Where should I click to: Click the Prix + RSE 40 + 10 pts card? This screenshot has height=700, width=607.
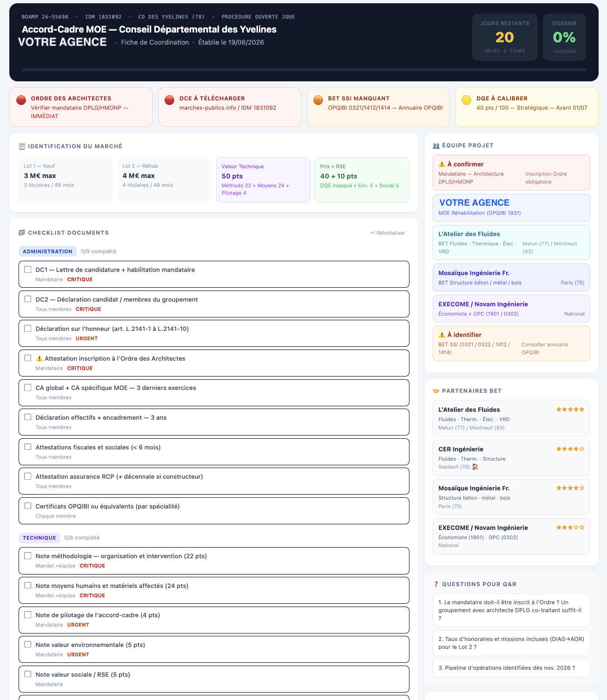pos(362,180)
